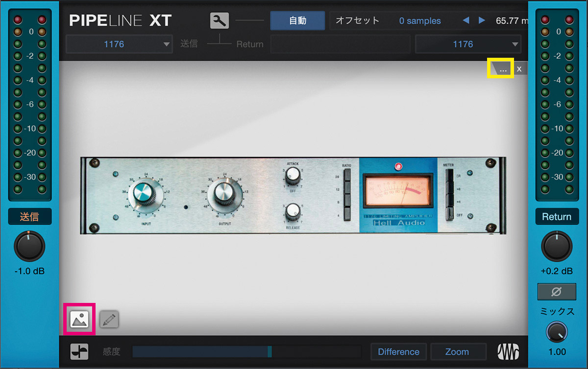Viewport: 588px width, 369px height.
Task: Toggle the 自動 auto button
Action: (297, 21)
